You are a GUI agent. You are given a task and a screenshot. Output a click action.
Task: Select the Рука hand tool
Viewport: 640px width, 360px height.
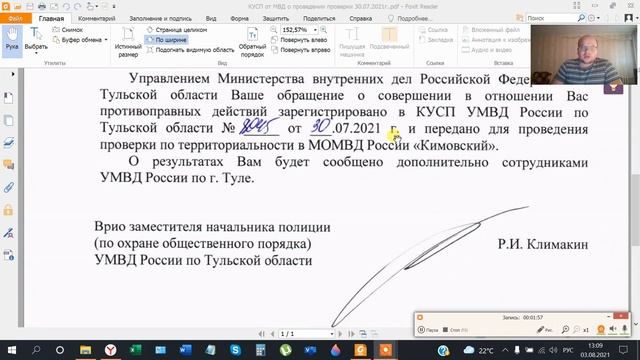click(x=12, y=40)
